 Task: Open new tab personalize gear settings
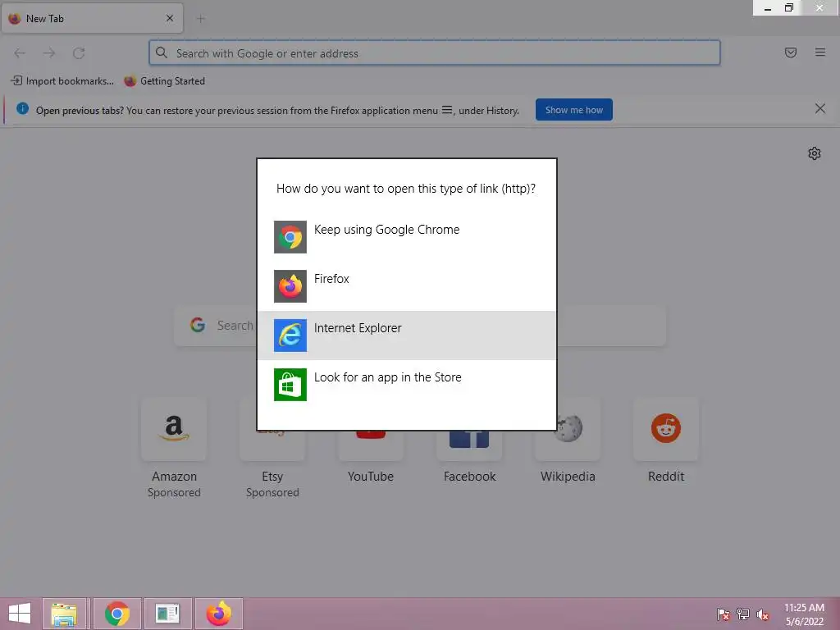(x=815, y=153)
